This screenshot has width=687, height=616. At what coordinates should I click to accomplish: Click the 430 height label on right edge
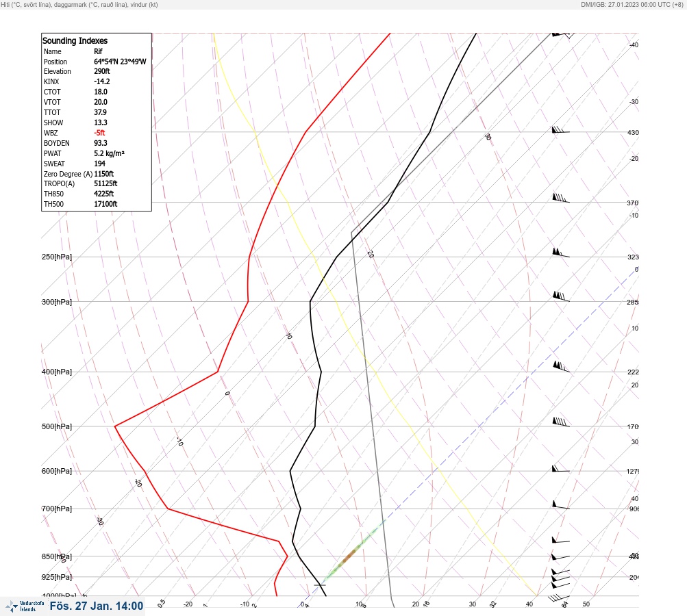(633, 132)
